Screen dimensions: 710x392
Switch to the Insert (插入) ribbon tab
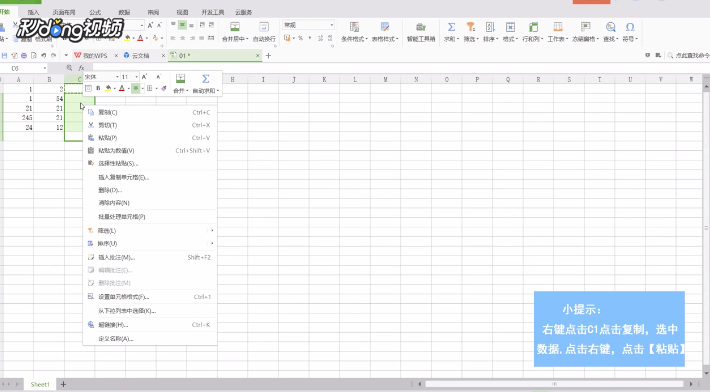click(x=33, y=12)
